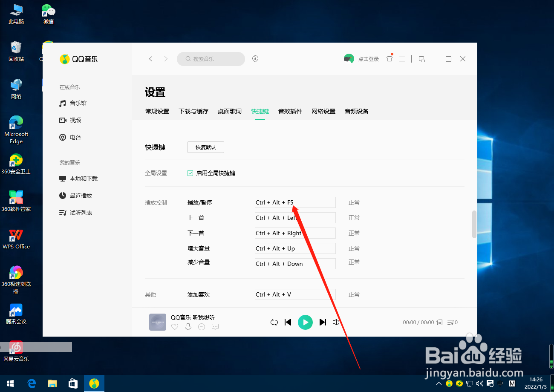This screenshot has height=392, width=554.
Task: Open 最近播放 in sidebar
Action: click(75, 196)
